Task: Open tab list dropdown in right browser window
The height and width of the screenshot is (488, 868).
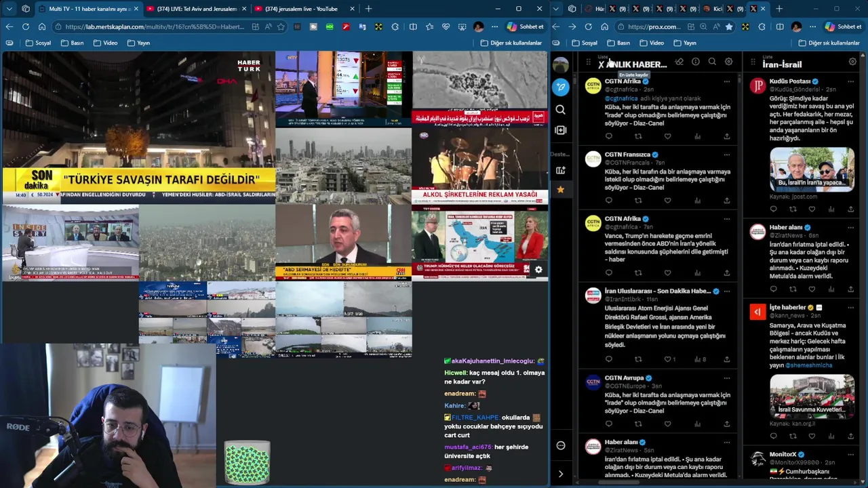Action: pos(556,9)
